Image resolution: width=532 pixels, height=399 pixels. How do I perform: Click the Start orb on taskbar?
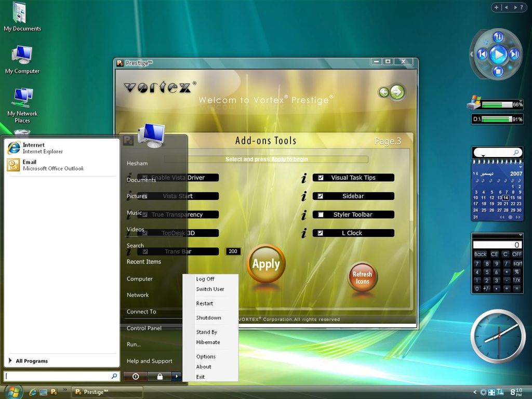13,392
